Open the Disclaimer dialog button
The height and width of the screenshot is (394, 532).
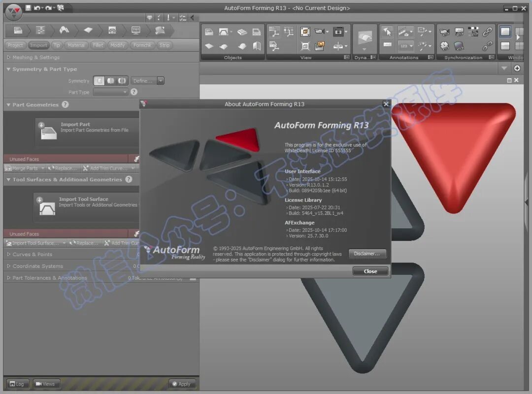(x=367, y=254)
